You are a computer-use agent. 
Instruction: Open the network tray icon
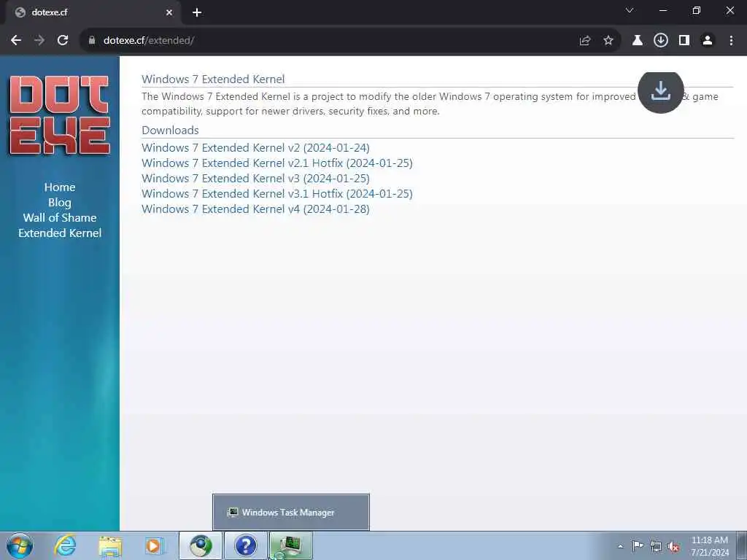coord(656,546)
